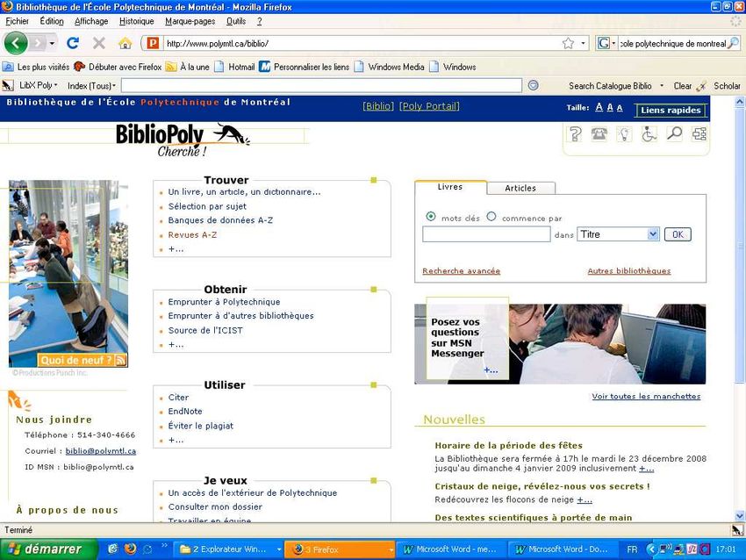Screen dimensions: 746x560
Task: Reload the page with the refresh icon
Action: [73, 43]
